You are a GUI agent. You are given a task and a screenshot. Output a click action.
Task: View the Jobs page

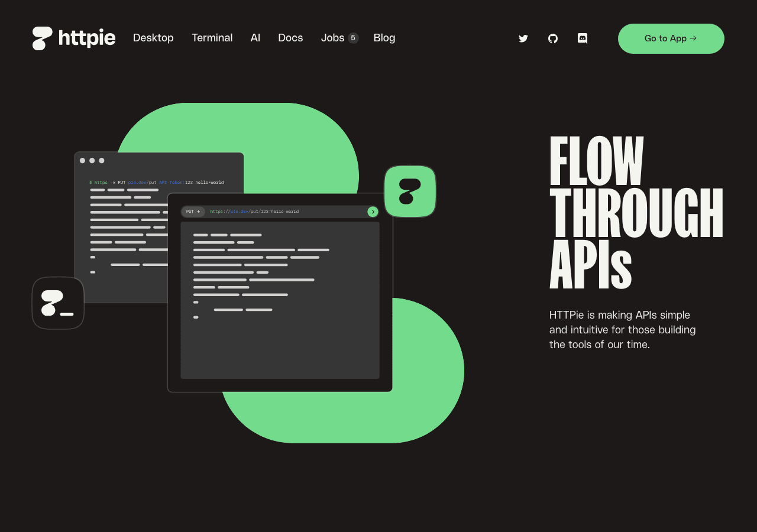333,38
